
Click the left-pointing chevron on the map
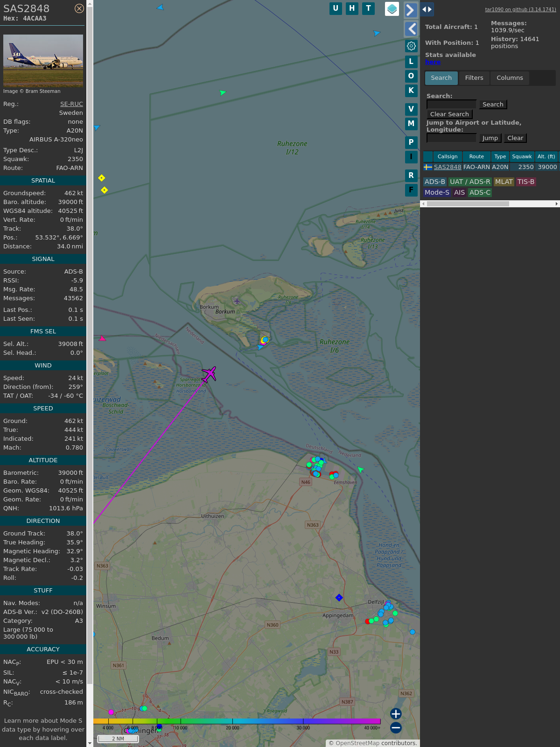coord(411,29)
